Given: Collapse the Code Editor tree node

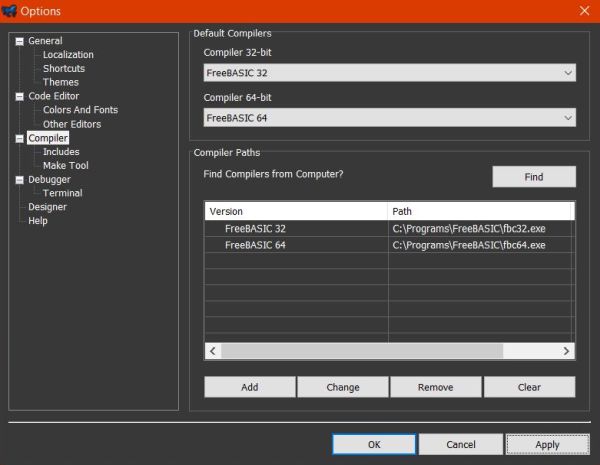Looking at the screenshot, I should [20, 96].
